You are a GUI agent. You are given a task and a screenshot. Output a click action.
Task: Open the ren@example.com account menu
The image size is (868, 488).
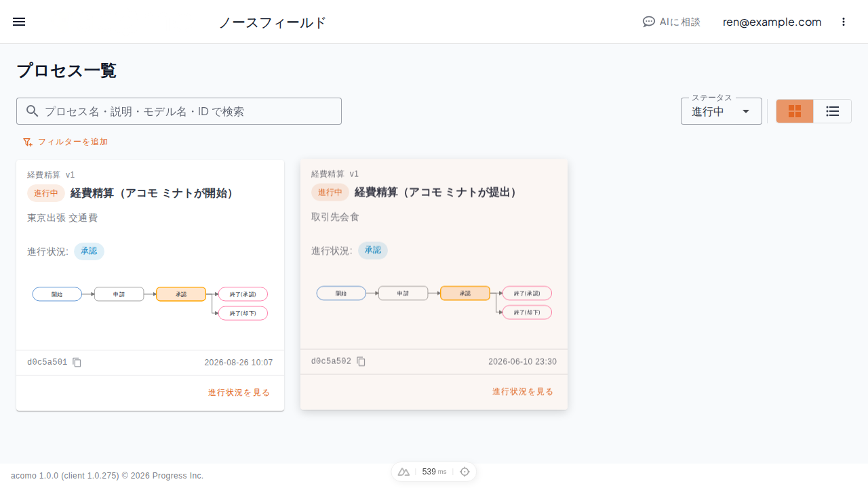point(772,22)
